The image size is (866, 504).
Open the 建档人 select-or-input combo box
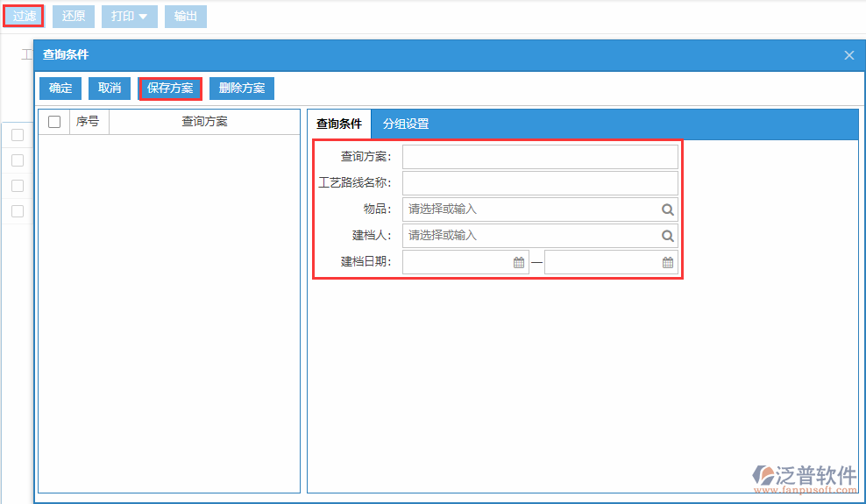pyautogui.click(x=530, y=236)
